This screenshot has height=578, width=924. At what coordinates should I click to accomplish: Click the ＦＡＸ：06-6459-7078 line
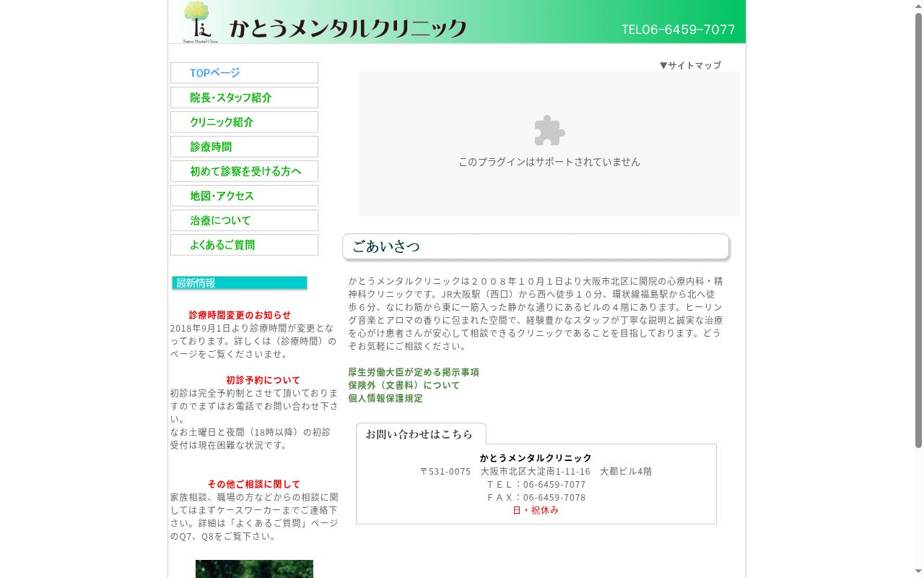point(536,497)
